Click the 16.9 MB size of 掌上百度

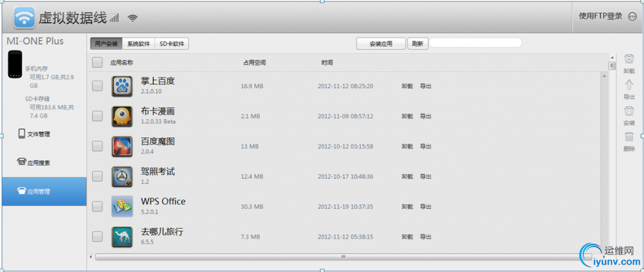coord(252,86)
